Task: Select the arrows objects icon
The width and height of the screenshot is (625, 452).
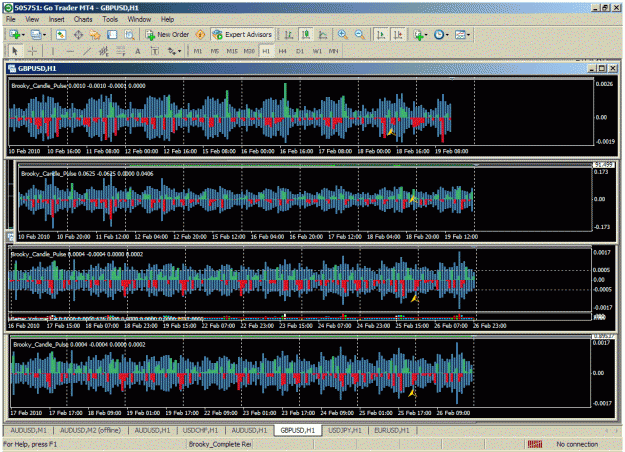Action: [x=171, y=51]
